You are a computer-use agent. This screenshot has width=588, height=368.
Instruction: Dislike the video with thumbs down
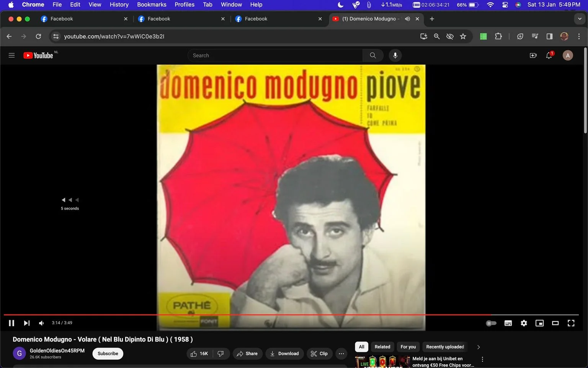point(220,353)
